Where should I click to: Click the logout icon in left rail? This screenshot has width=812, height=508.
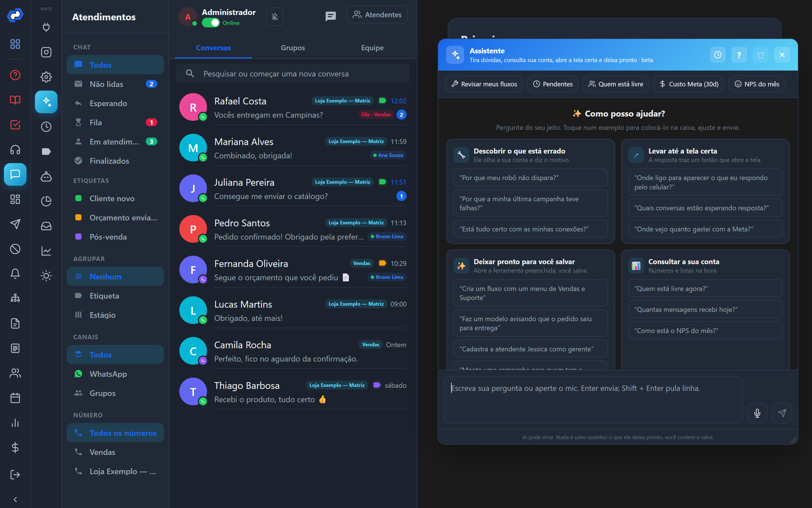[15, 474]
